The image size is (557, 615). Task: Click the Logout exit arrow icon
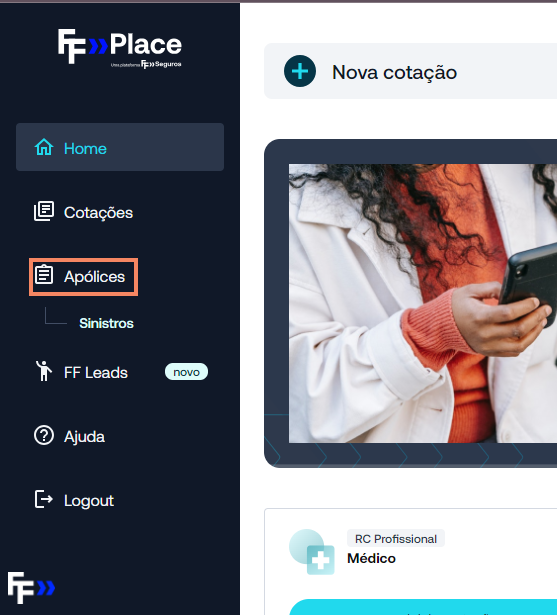pyautogui.click(x=44, y=499)
